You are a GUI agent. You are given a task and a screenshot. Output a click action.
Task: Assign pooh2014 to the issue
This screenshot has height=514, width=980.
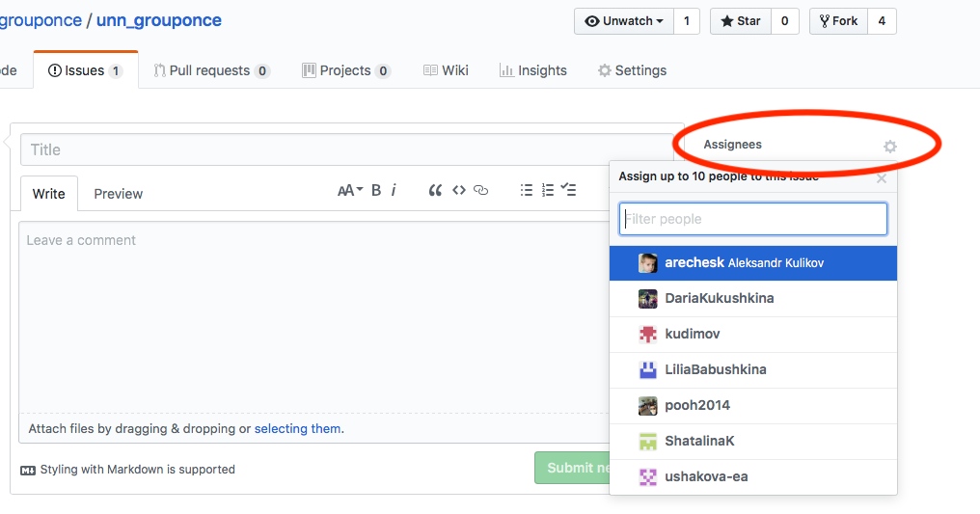point(753,406)
